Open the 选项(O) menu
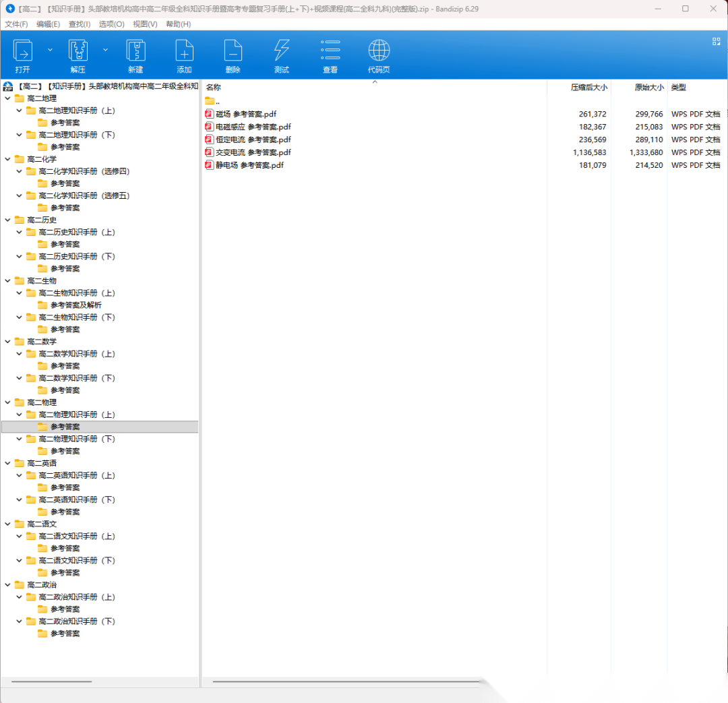The height and width of the screenshot is (703, 728). point(111,24)
